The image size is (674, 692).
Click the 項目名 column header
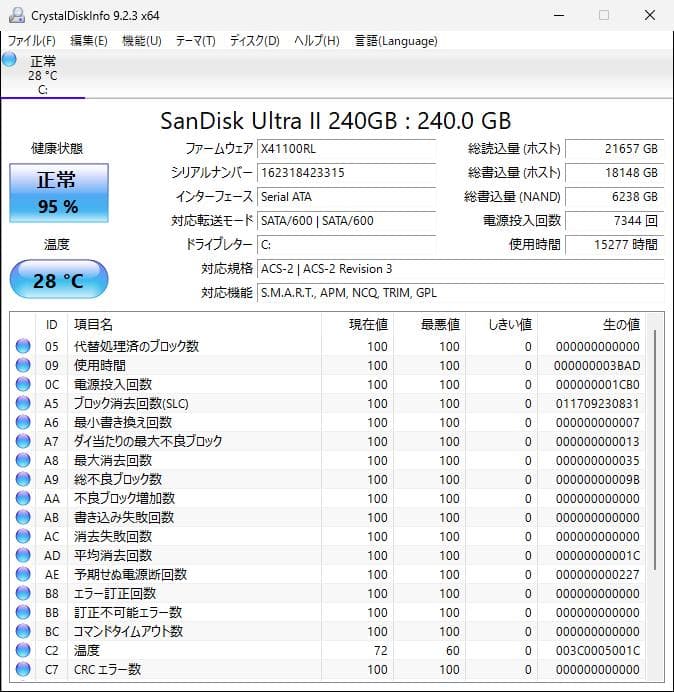tap(194, 324)
